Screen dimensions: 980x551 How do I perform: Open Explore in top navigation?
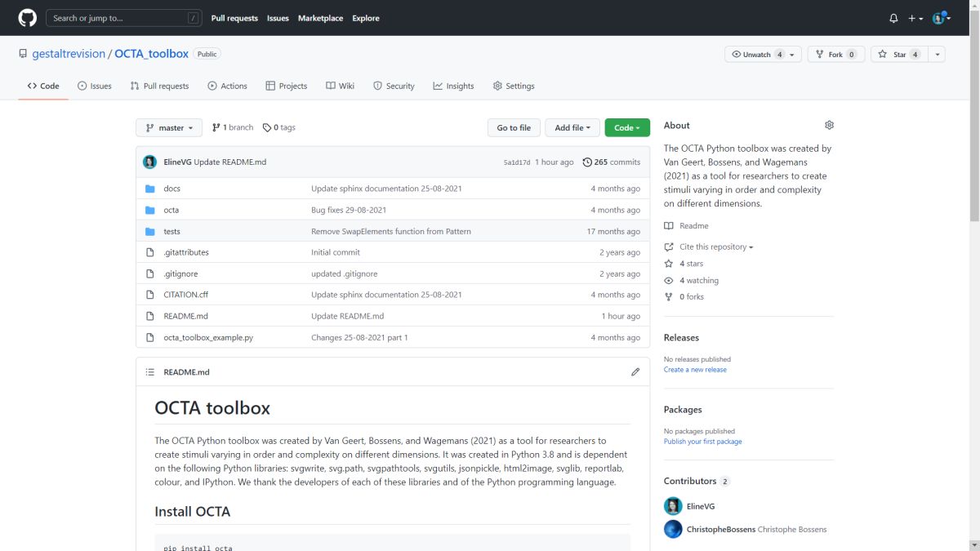pyautogui.click(x=366, y=18)
